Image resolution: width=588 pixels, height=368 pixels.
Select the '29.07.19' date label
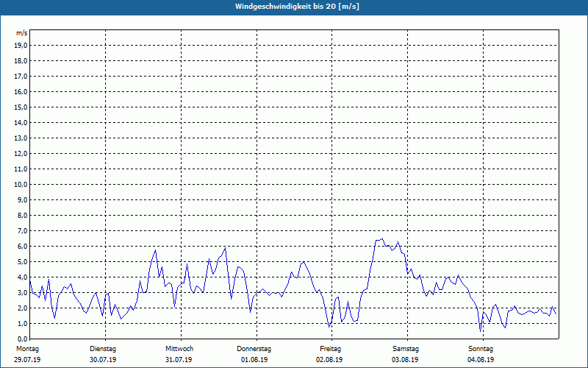tap(27, 360)
